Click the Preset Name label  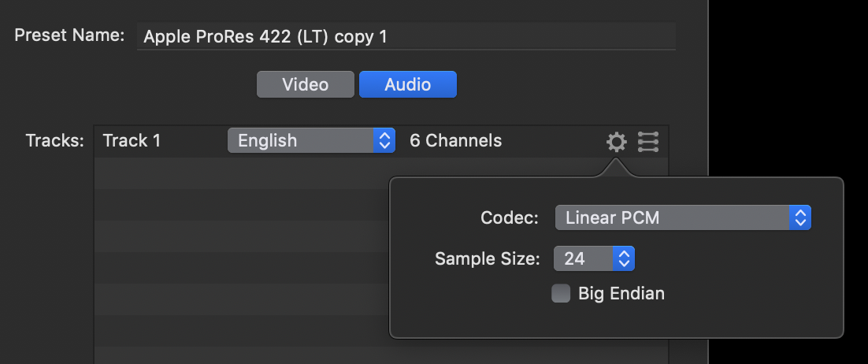coord(70,35)
